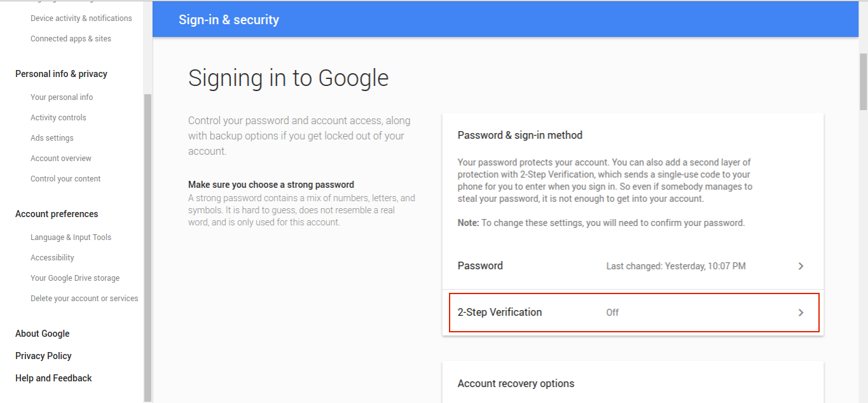
Task: Open the Privacy Policy link
Action: pyautogui.click(x=43, y=356)
